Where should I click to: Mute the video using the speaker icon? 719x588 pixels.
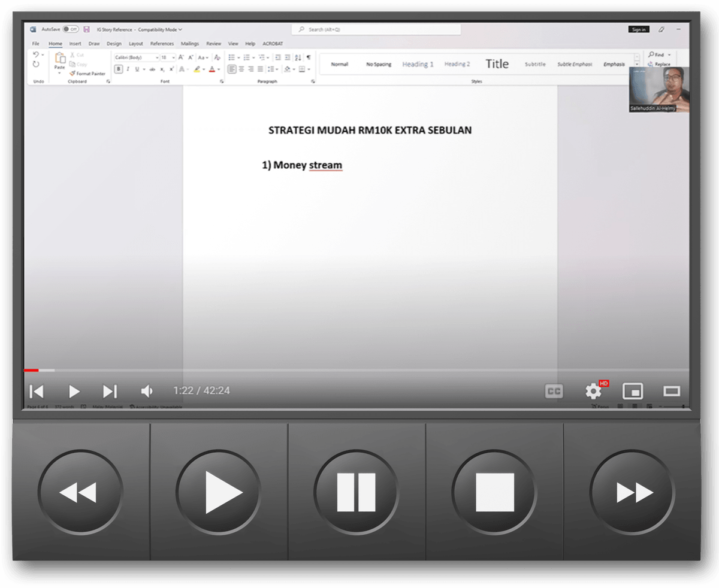coord(147,392)
